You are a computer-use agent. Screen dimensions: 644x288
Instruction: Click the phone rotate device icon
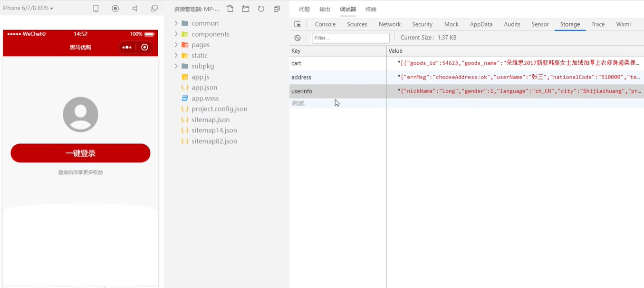click(96, 9)
